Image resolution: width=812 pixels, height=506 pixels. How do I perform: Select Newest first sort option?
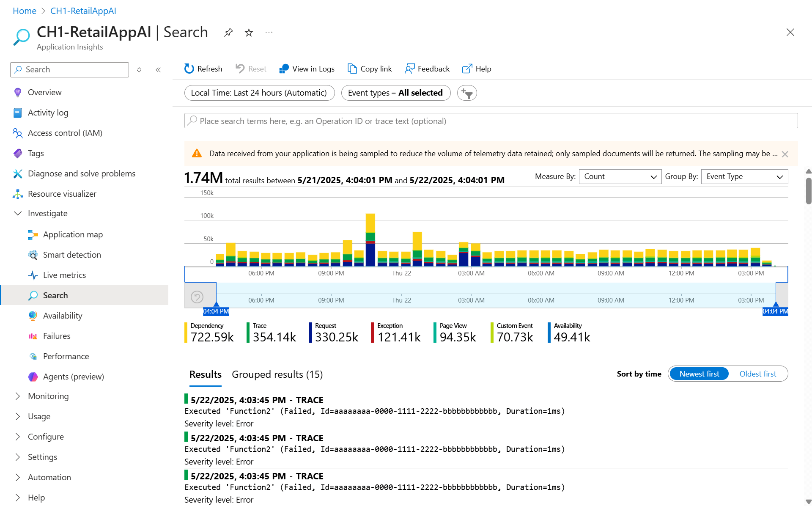pos(699,374)
